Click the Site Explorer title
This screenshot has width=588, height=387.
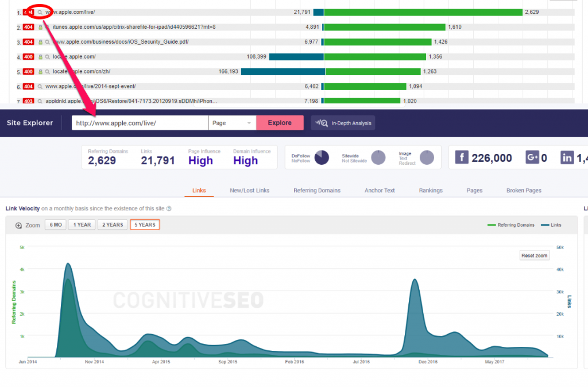(30, 123)
